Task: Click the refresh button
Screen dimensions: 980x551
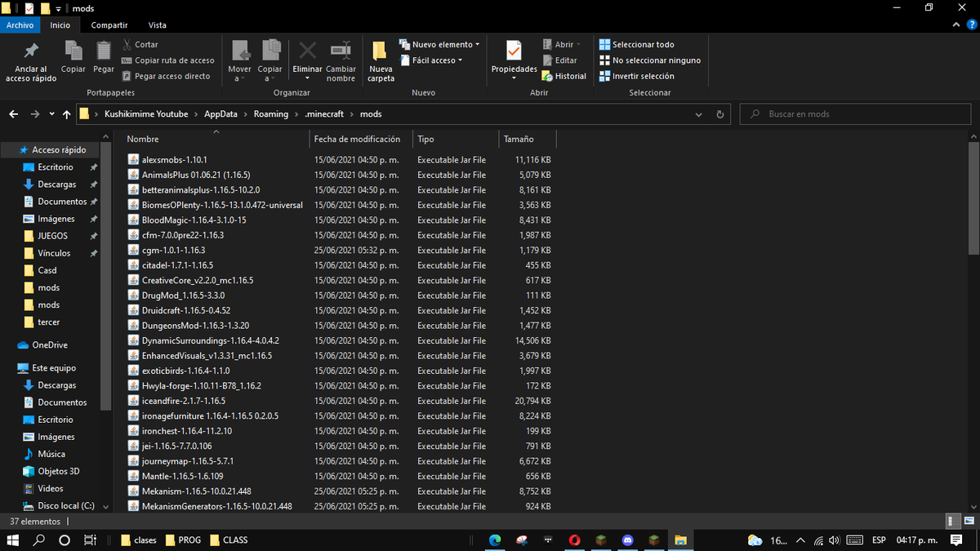Action: tap(719, 114)
